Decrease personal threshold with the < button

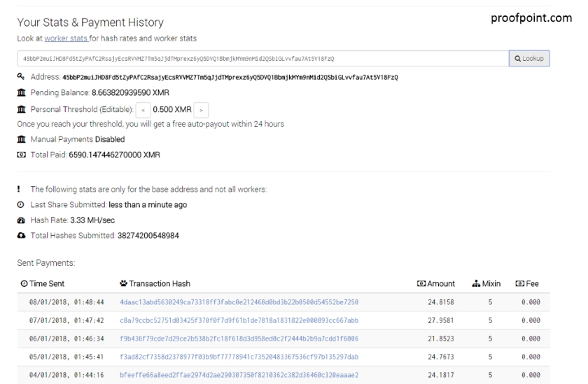coord(143,110)
